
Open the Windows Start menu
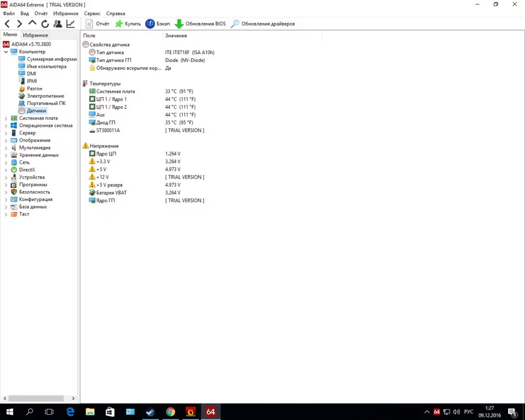(x=9, y=412)
